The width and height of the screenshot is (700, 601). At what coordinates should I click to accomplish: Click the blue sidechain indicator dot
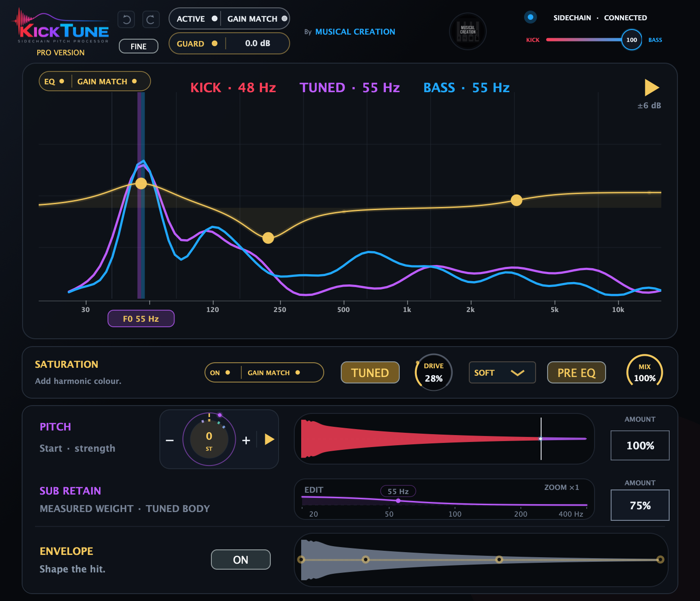531,17
